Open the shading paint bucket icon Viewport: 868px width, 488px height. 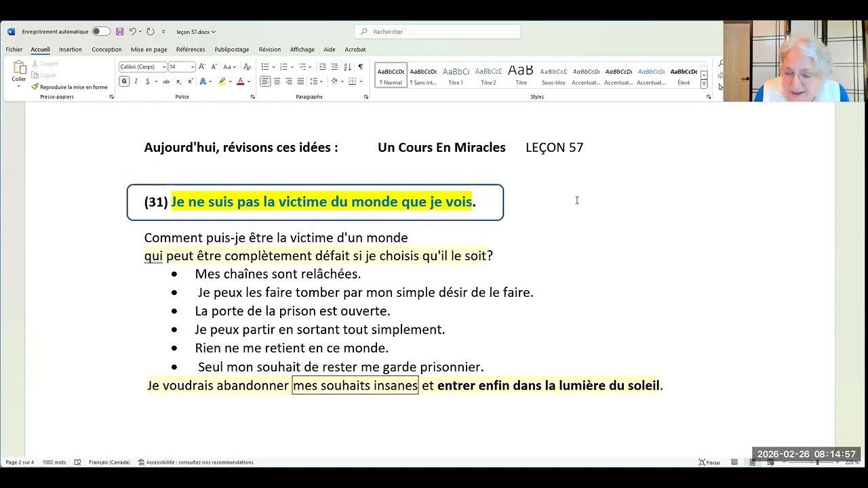(334, 81)
